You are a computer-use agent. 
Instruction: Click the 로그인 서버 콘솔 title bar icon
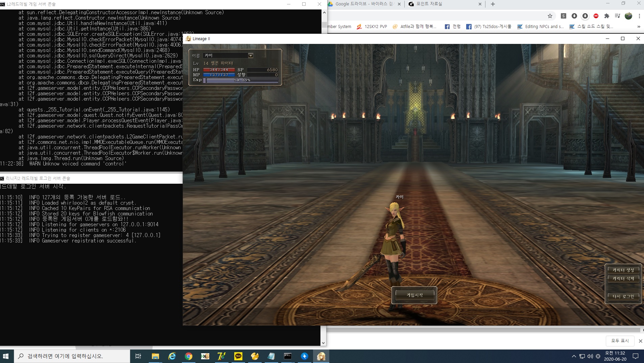[x=2, y=178]
